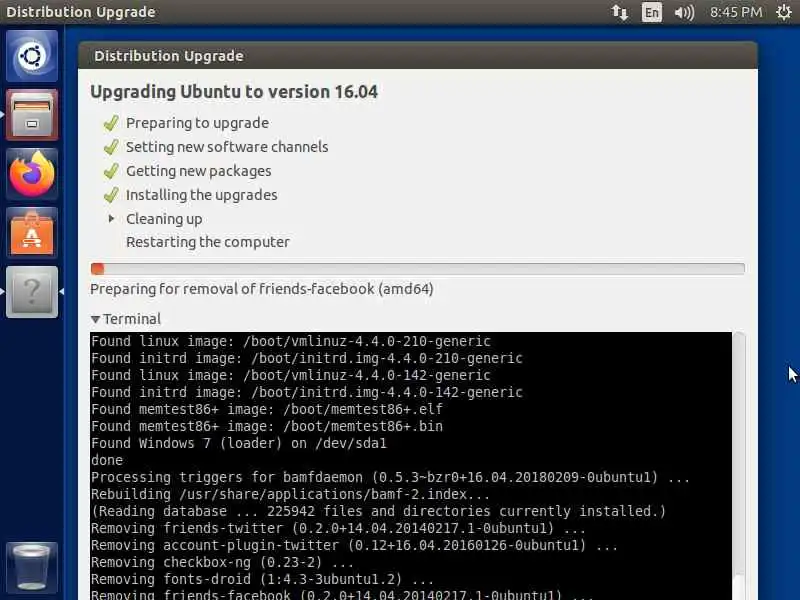Image resolution: width=800 pixels, height=600 pixels.
Task: Click terminal line Removing account-plugin-twitter
Action: pos(355,545)
